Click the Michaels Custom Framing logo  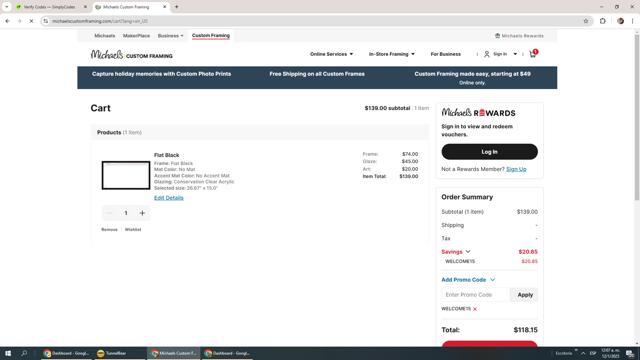(131, 55)
